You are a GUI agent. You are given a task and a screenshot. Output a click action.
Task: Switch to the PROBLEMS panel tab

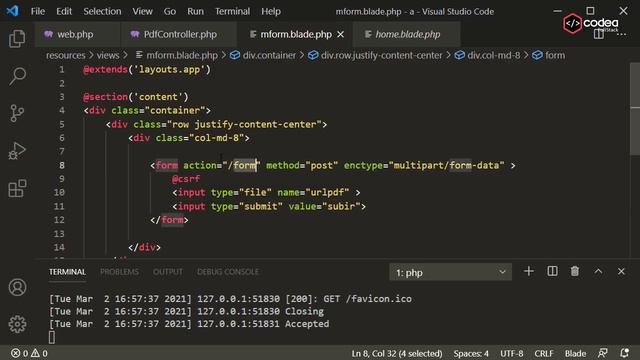(x=119, y=272)
